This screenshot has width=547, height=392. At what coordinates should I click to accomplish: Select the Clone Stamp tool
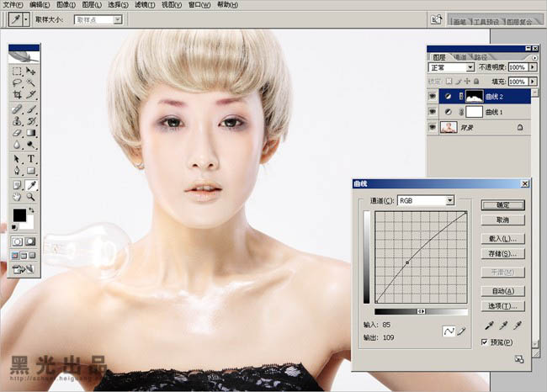tap(17, 121)
